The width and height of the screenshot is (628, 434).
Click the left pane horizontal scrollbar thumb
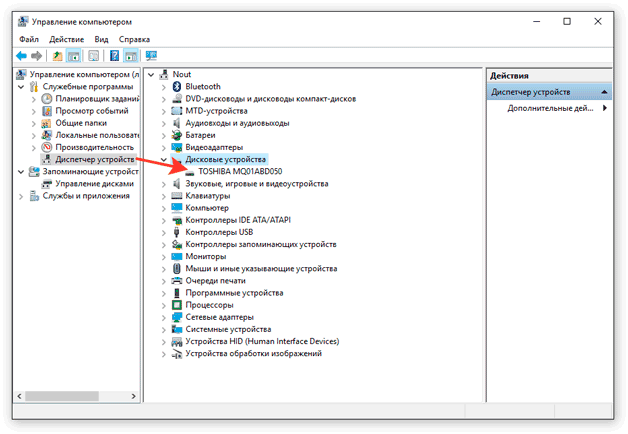62,396
